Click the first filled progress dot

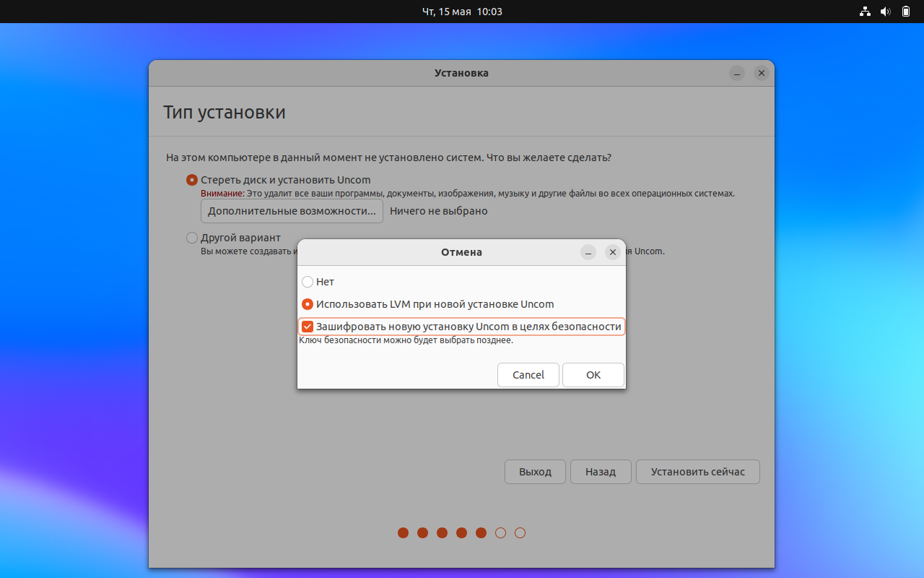click(403, 533)
